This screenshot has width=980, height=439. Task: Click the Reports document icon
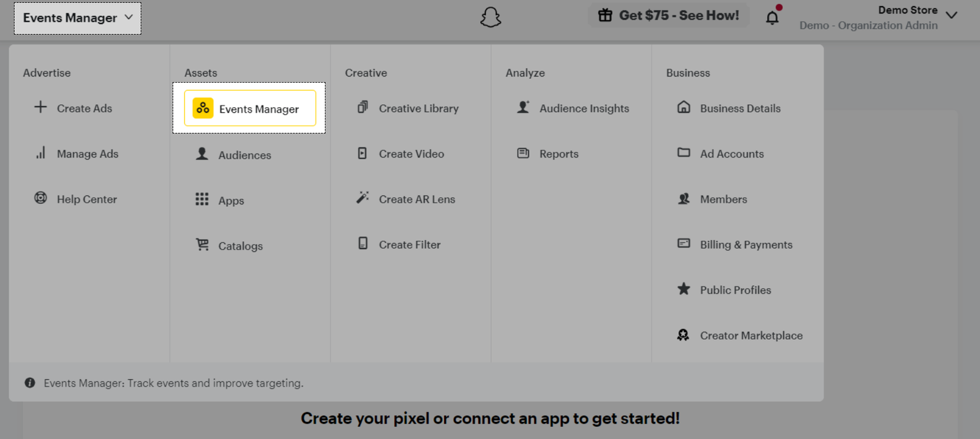[523, 153]
